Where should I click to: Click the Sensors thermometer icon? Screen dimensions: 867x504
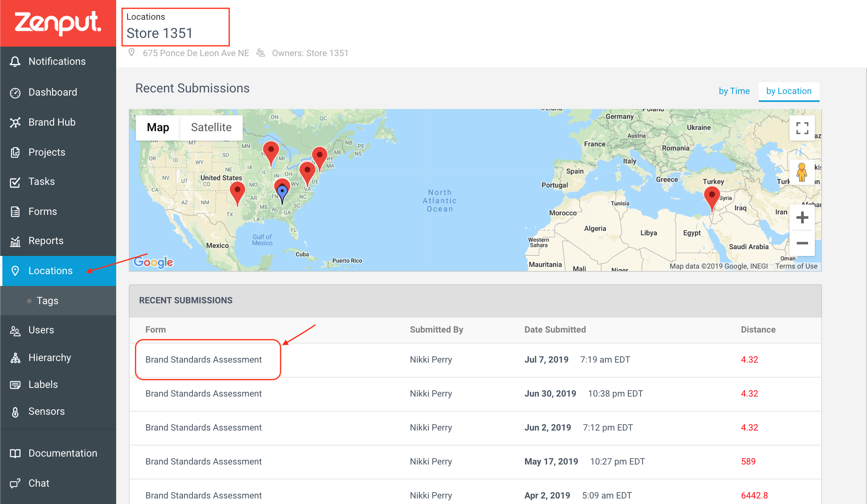point(15,412)
